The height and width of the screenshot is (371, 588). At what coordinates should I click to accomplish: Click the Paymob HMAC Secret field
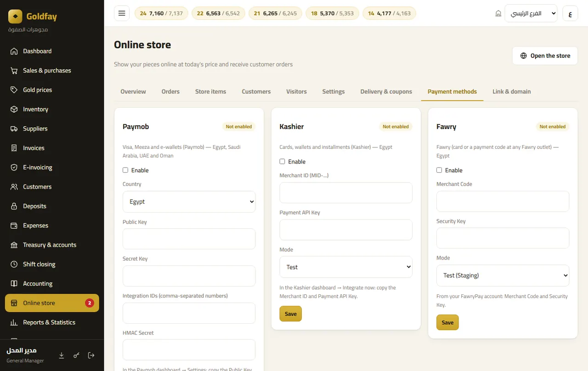[x=189, y=350]
